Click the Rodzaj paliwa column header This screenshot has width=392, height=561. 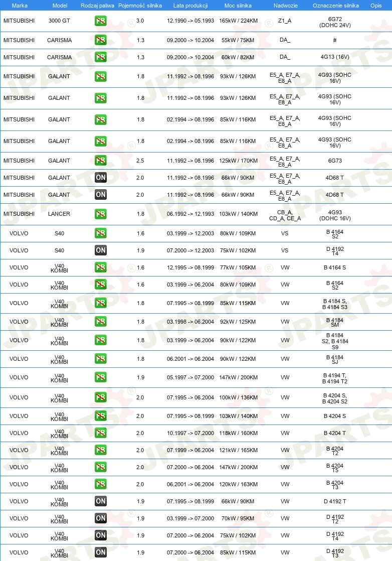click(x=97, y=6)
